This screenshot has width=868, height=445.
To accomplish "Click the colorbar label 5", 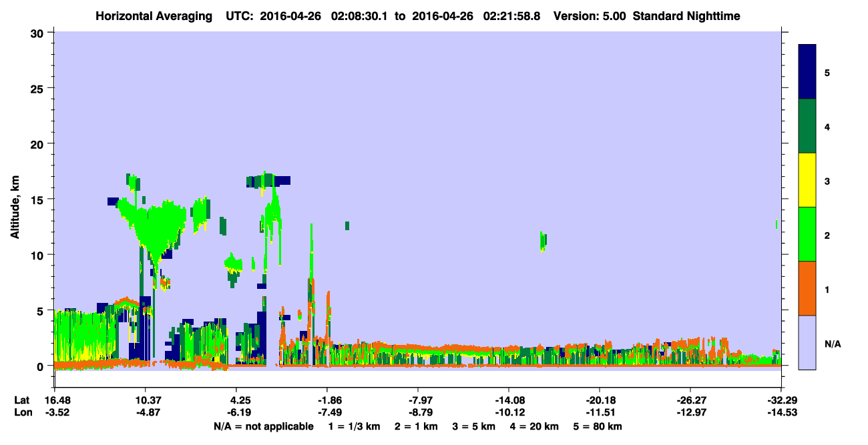I will [827, 72].
